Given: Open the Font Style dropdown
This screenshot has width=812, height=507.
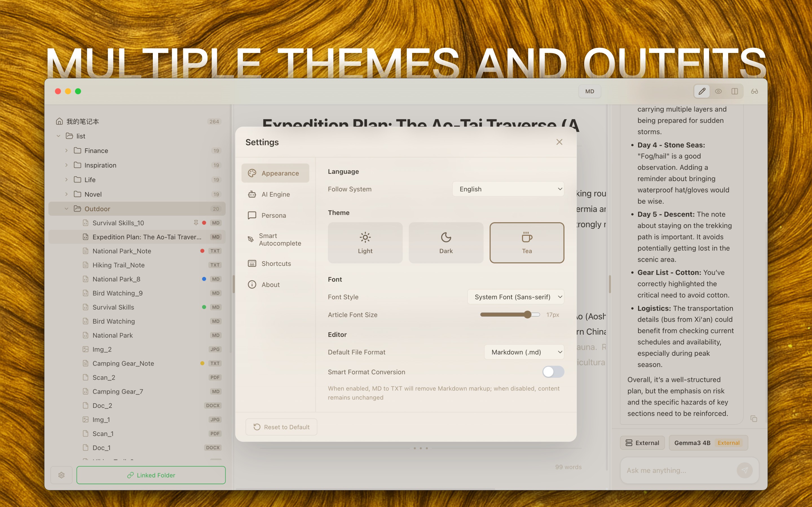Looking at the screenshot, I should [515, 296].
